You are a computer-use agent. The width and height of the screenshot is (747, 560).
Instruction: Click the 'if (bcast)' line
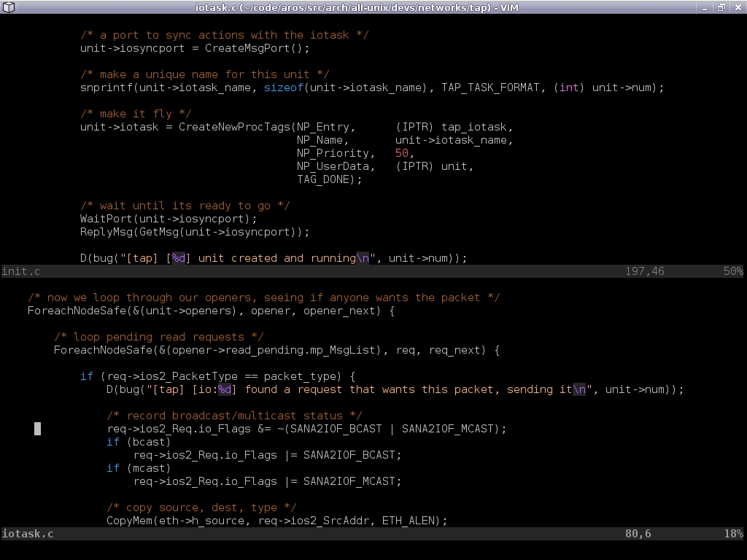[x=139, y=442]
